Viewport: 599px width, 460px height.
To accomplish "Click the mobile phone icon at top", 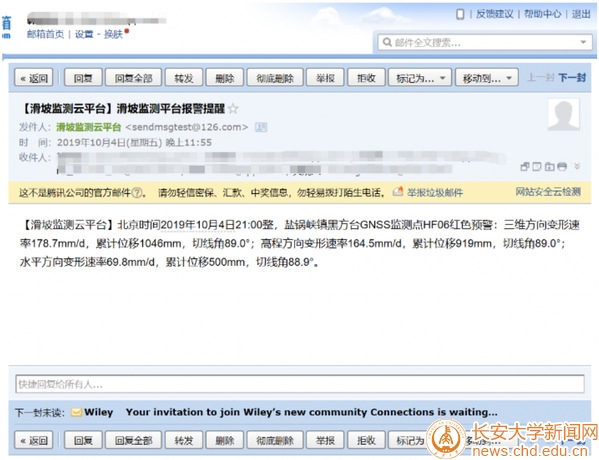I will tap(460, 15).
